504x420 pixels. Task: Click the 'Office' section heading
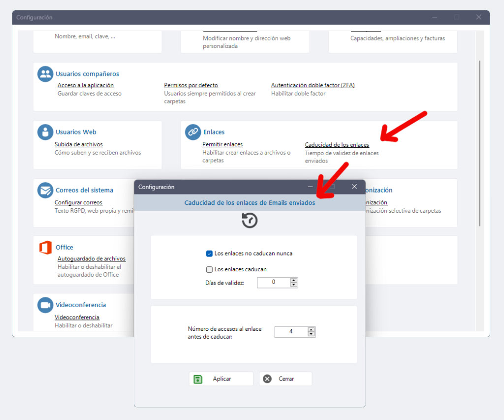tap(64, 247)
